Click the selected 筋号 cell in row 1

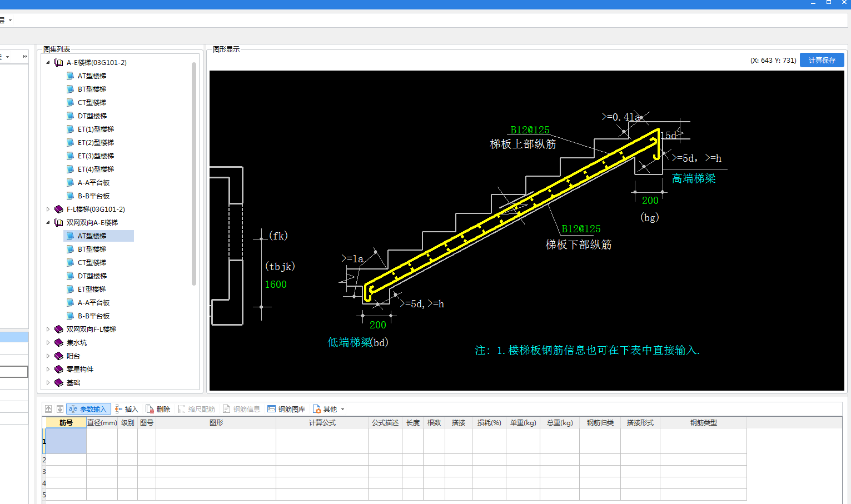(66, 441)
